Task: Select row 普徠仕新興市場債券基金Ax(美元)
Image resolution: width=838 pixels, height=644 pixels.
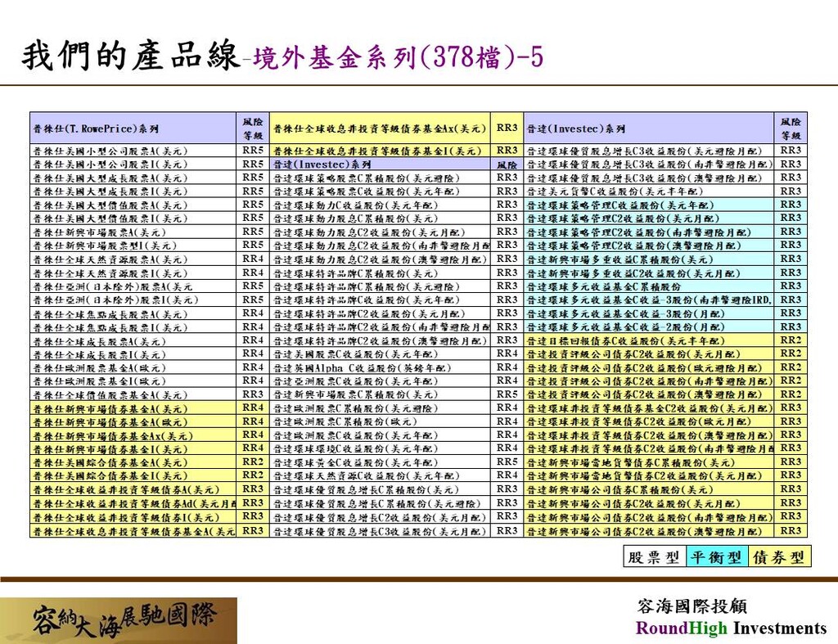Action: coord(110,436)
